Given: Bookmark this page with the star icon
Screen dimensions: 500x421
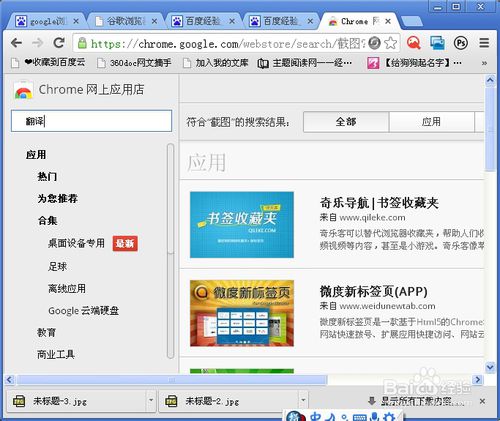Looking at the screenshot, I should coord(390,43).
